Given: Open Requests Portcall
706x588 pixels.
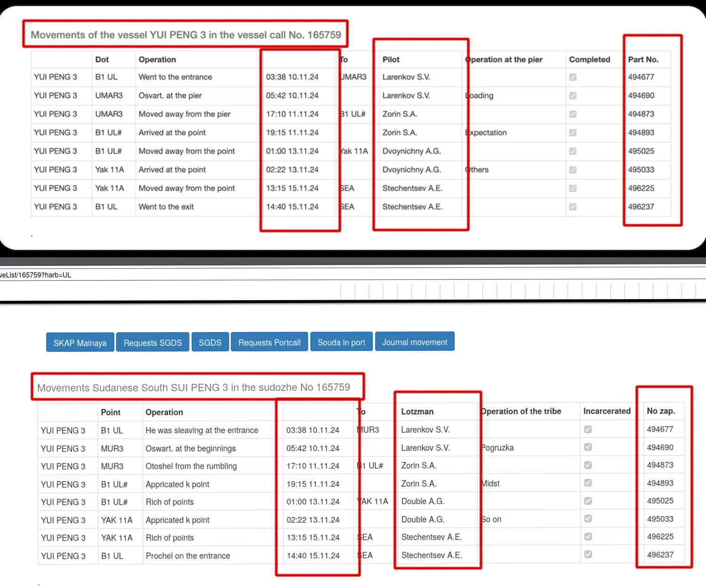Looking at the screenshot, I should (269, 342).
